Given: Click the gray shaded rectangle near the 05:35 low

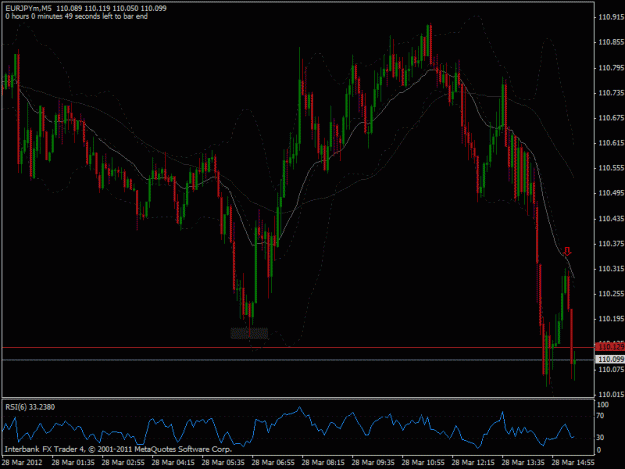Looking at the screenshot, I should tap(250, 333).
